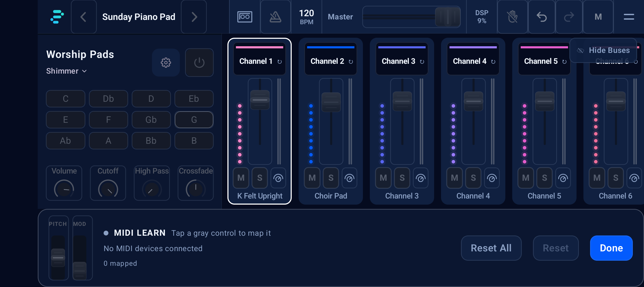Screen dimensions: 644x287
Task: Select the Db key pad
Action: point(108,99)
